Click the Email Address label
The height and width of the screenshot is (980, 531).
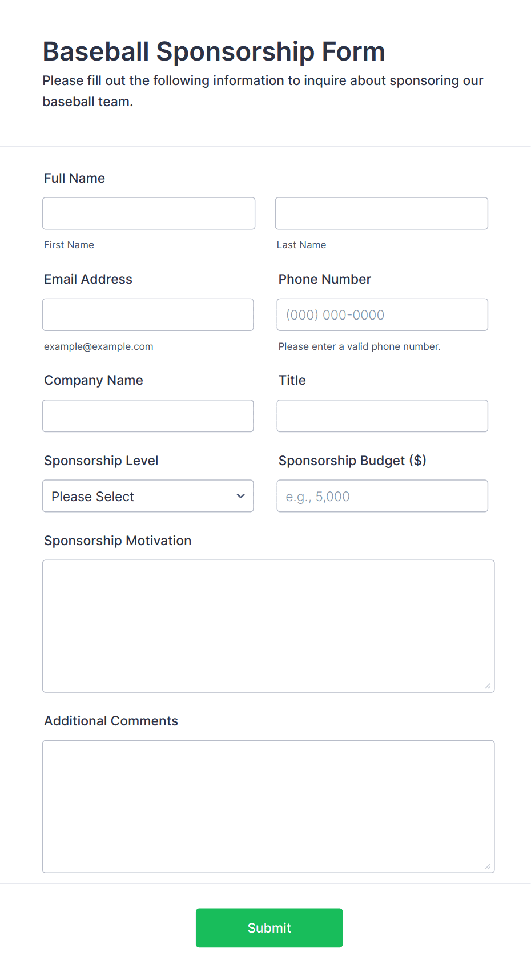(x=88, y=279)
